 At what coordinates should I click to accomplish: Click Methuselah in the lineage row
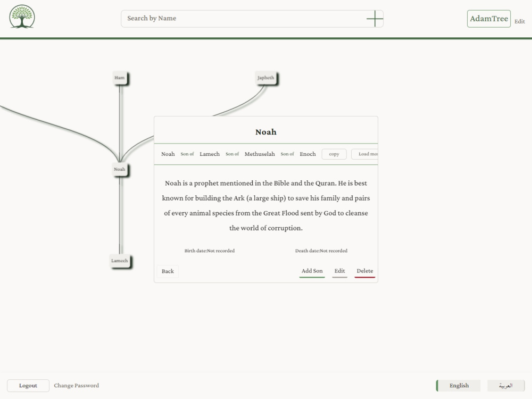pos(260,154)
